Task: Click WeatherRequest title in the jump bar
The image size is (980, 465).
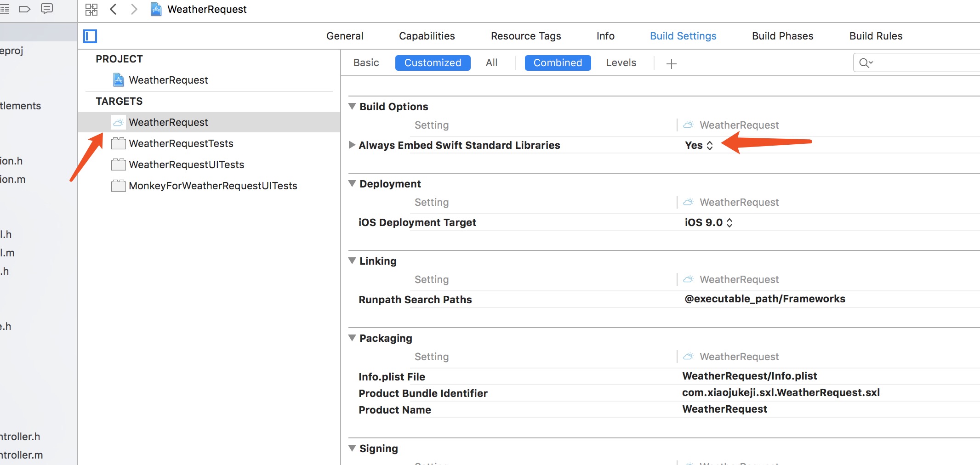Action: (x=207, y=9)
